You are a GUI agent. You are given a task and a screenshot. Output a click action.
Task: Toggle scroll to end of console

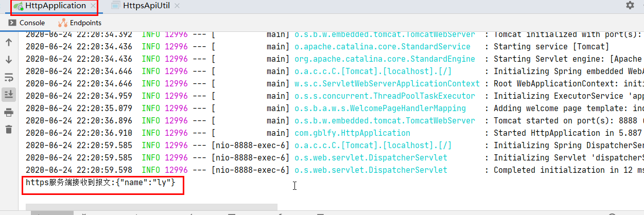click(x=8, y=95)
